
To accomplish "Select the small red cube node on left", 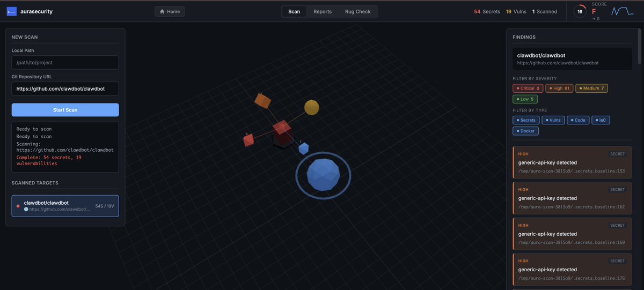I will click(248, 140).
